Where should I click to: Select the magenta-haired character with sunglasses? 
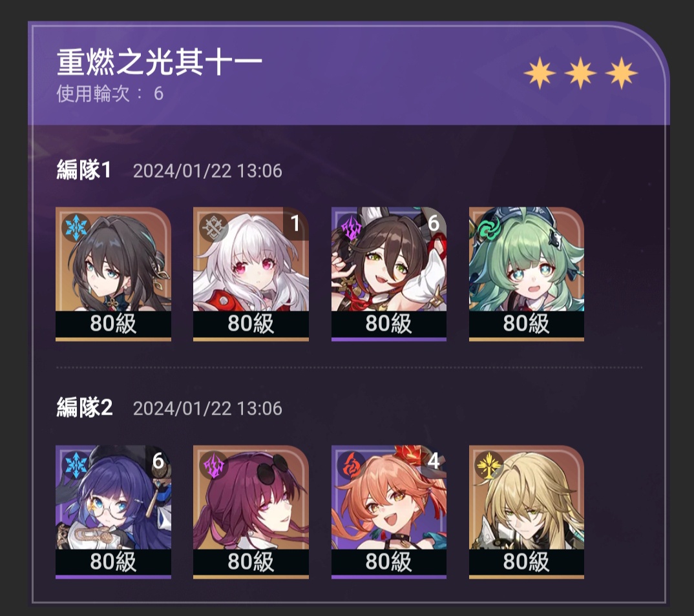click(251, 511)
